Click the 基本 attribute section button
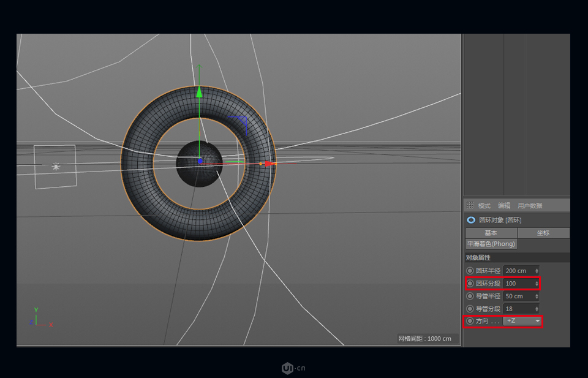 pos(491,232)
